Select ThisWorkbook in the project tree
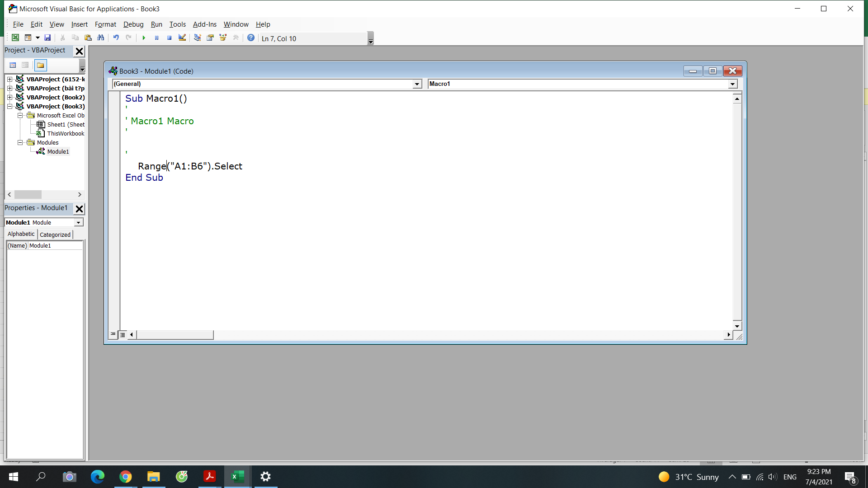 (61, 133)
